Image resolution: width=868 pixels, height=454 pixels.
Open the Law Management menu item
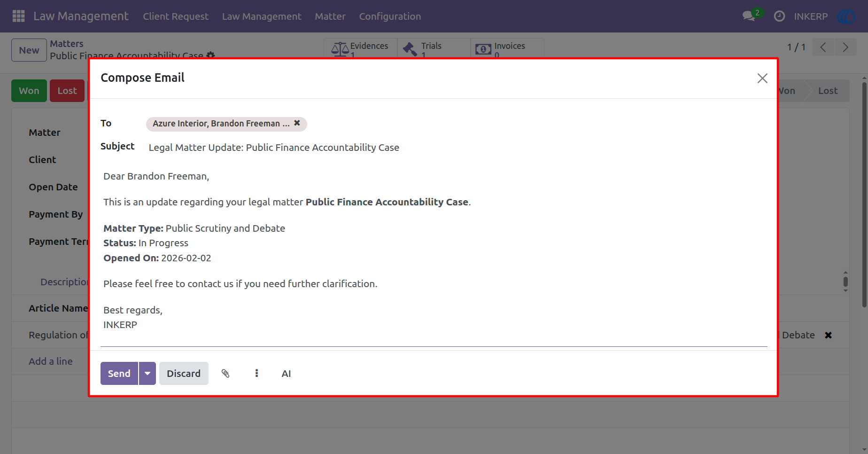pos(262,16)
